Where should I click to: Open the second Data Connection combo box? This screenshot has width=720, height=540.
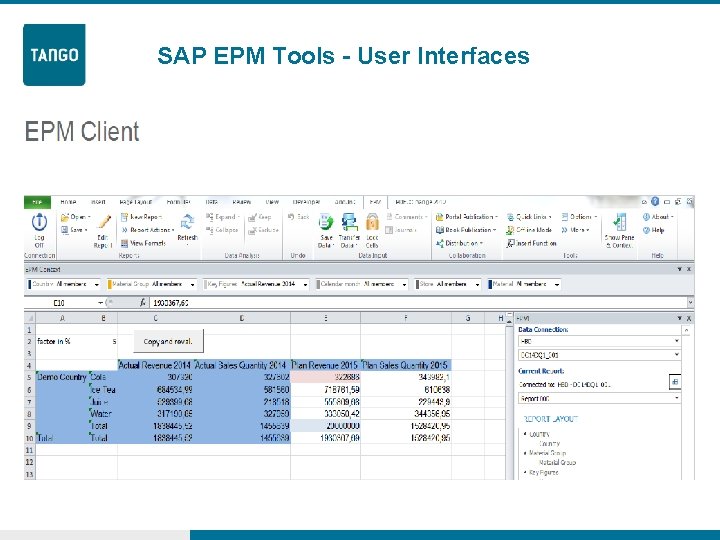pyautogui.click(x=599, y=355)
